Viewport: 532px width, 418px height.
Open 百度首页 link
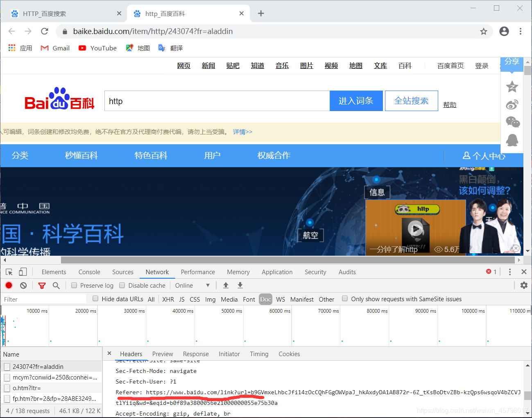(x=451, y=66)
